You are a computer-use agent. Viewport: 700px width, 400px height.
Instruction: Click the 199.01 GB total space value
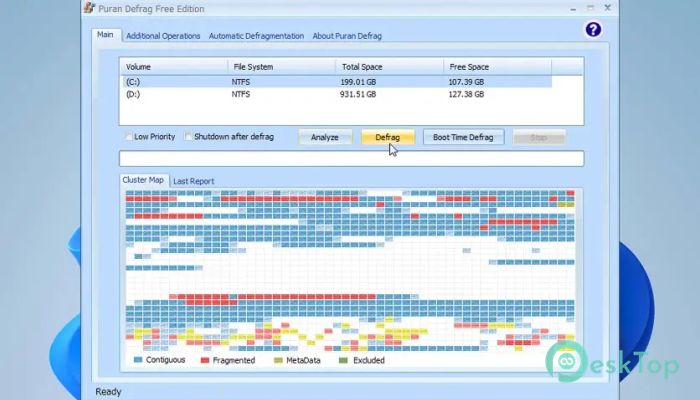(358, 82)
